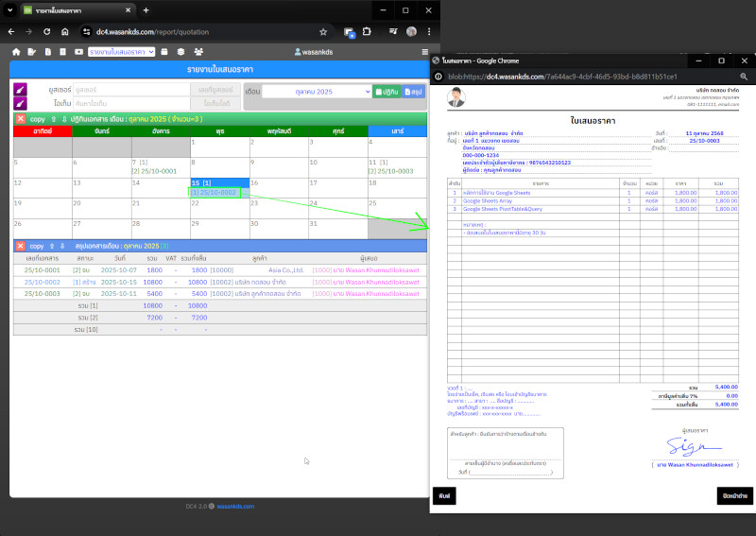Close the calendar panel with red X
This screenshot has height=536, width=756.
[20, 118]
